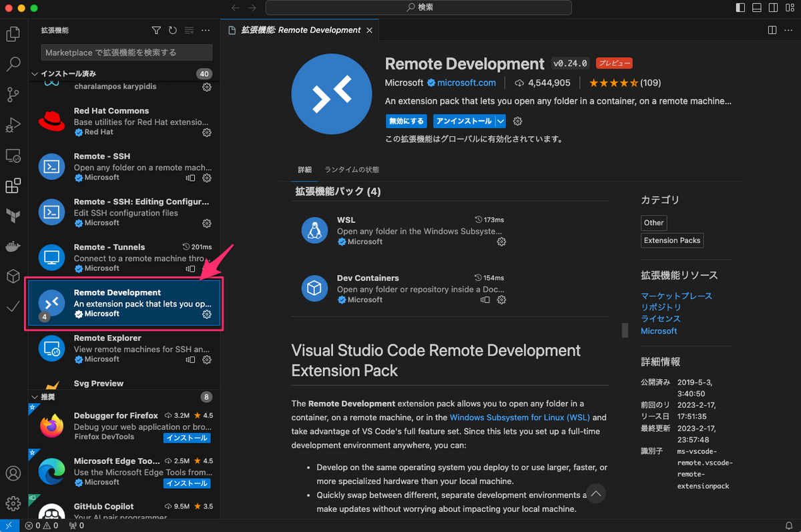Open the Explorer view in activity bar
Viewport: 801px width, 532px height.
point(13,35)
